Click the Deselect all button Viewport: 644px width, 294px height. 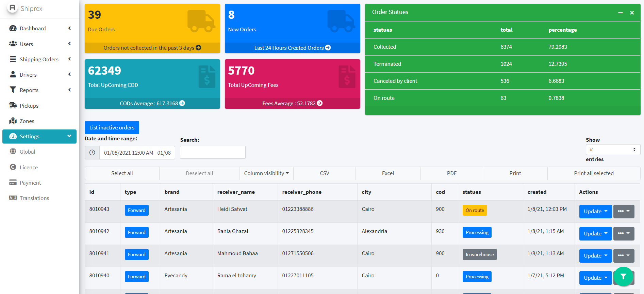[199, 173]
